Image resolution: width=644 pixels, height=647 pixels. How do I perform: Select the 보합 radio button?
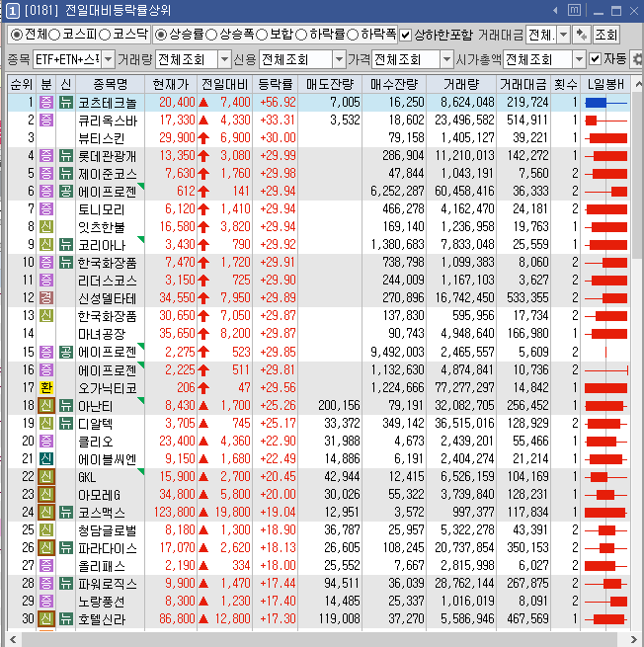click(262, 35)
